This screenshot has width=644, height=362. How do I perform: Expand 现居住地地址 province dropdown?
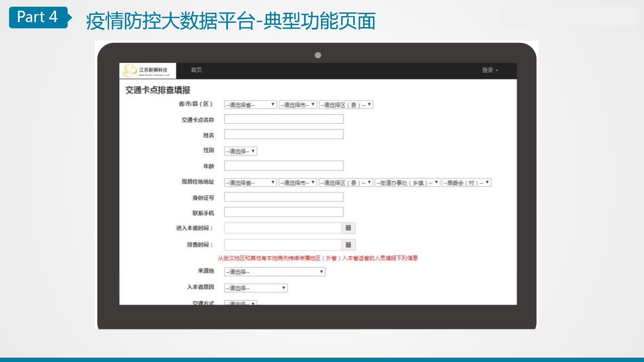[x=250, y=183]
